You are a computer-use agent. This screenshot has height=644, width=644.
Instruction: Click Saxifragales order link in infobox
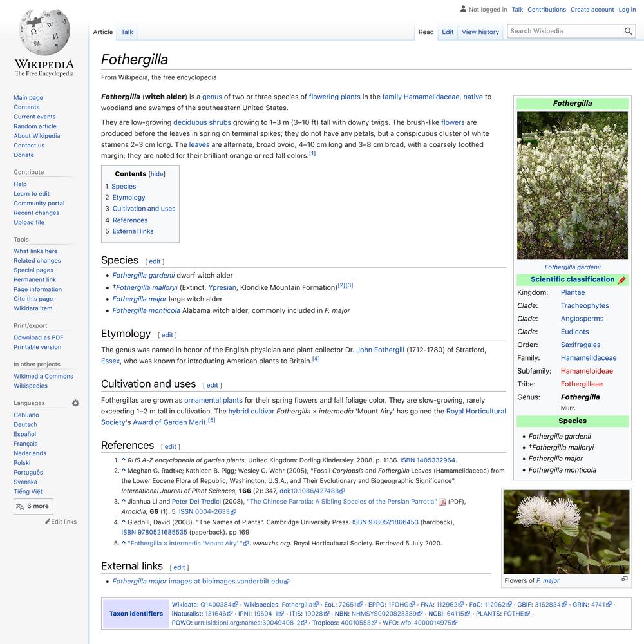coord(580,345)
